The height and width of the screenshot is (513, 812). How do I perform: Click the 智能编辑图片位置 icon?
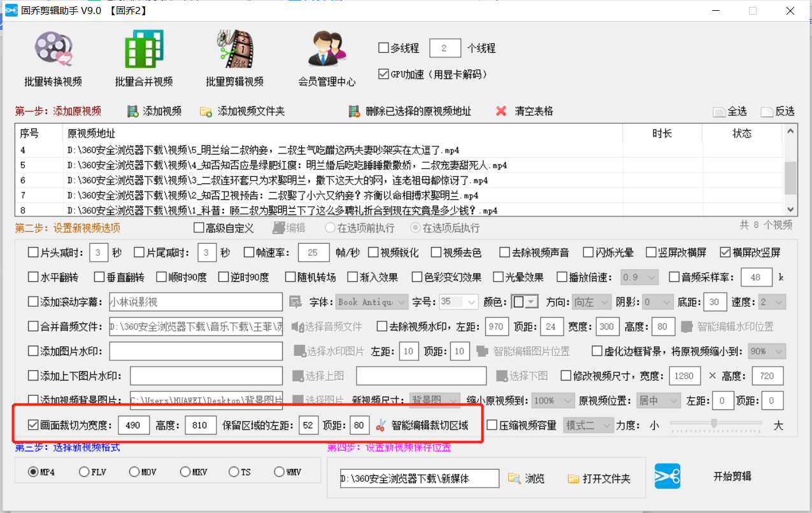tap(482, 351)
